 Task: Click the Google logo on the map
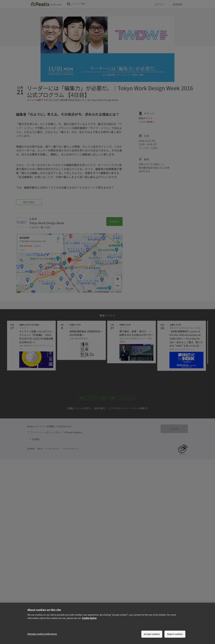(69, 289)
